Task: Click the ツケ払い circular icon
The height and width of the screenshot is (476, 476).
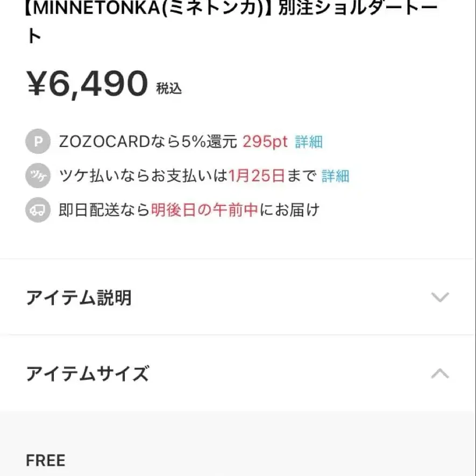Action: point(37,176)
